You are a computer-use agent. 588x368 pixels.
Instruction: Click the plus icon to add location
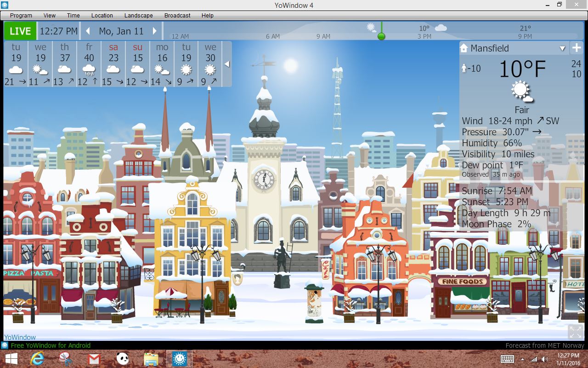(577, 48)
